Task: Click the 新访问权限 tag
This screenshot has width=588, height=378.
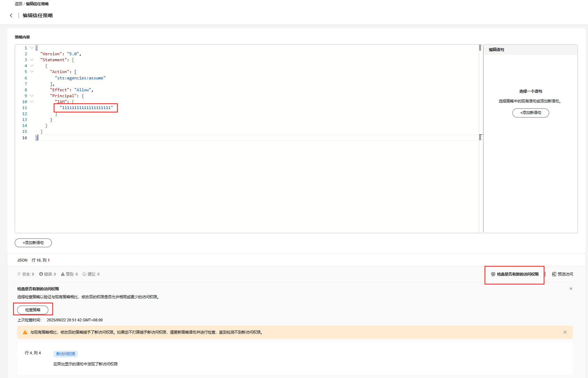Action: [66, 354]
